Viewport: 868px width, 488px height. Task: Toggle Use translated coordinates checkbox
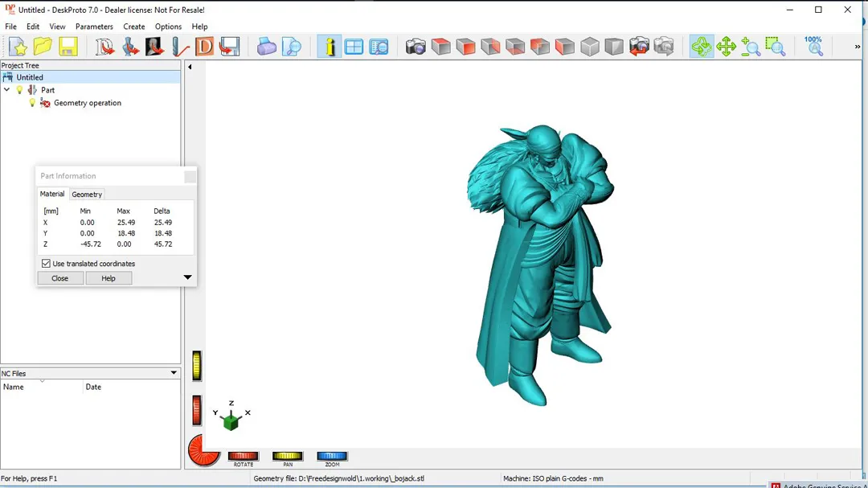[46, 264]
